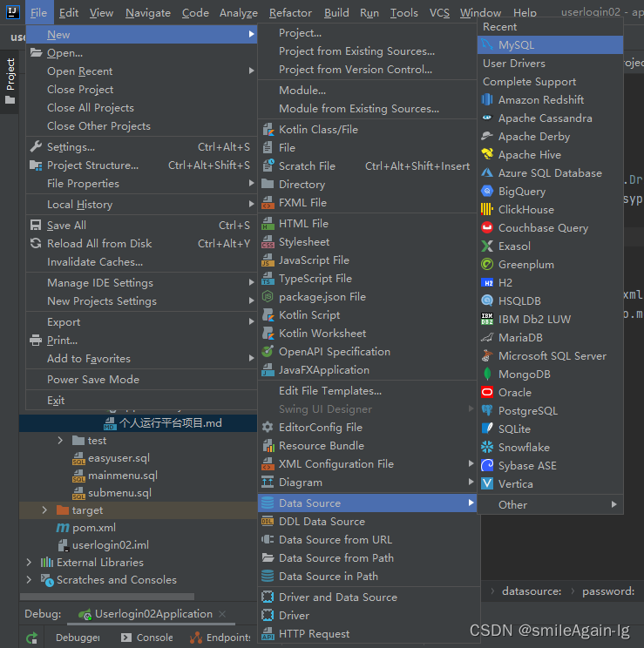
Task: Select pom.xml in project tree
Action: coord(94,528)
